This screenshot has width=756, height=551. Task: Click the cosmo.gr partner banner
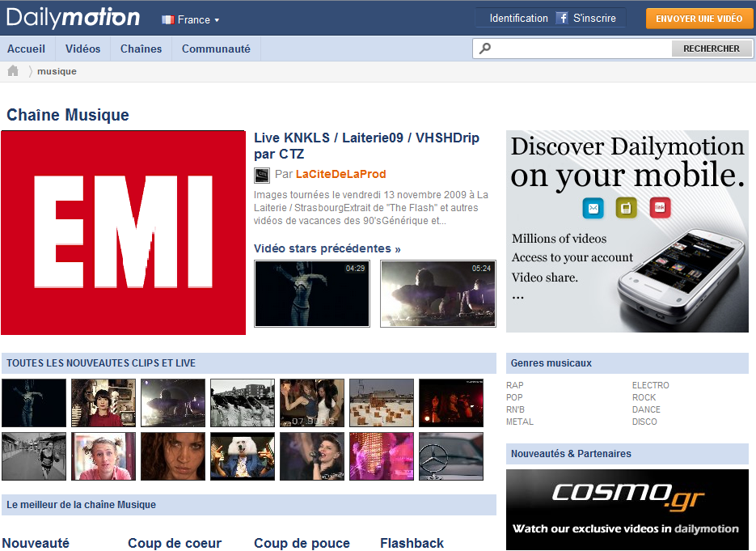coord(627,510)
